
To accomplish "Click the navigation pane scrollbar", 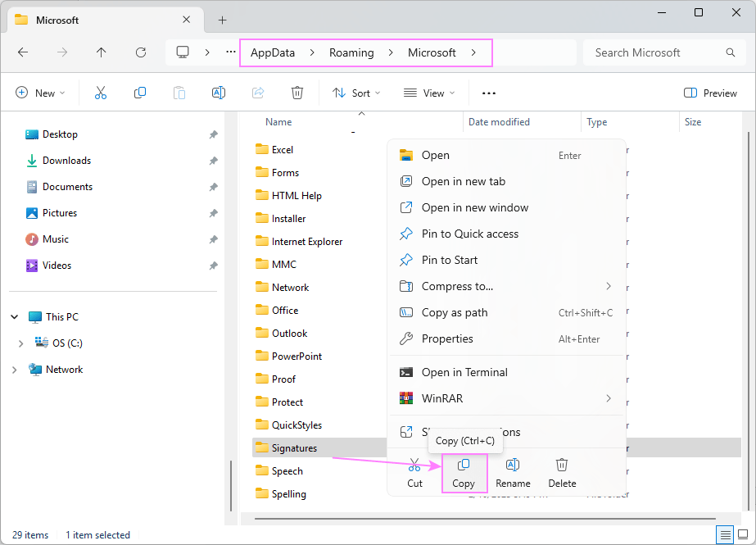I will (x=231, y=485).
